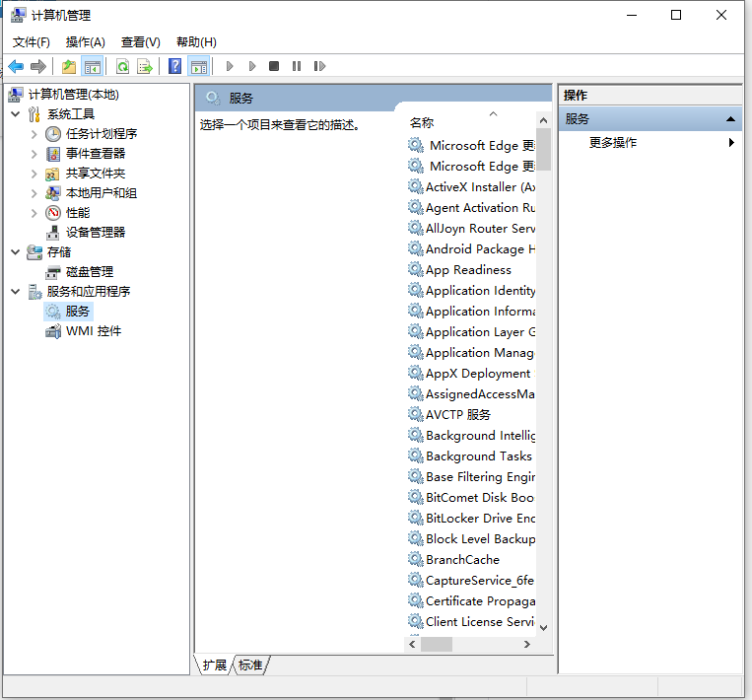Open the 文件(F) menu
Image resolution: width=752 pixels, height=700 pixels.
pos(32,42)
